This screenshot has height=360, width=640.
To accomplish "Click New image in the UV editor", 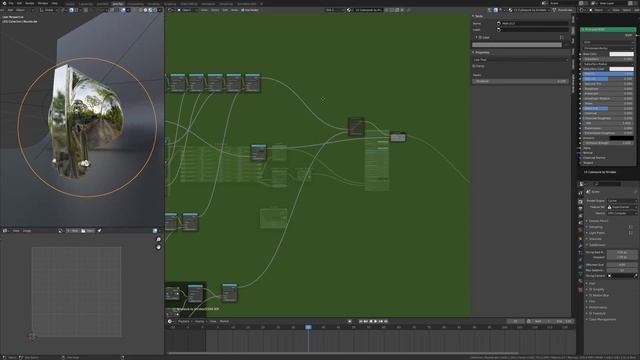I will point(74,231).
